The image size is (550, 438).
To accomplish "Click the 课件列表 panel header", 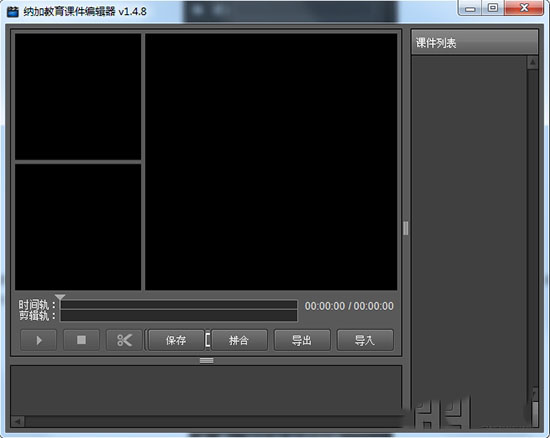I will [475, 43].
